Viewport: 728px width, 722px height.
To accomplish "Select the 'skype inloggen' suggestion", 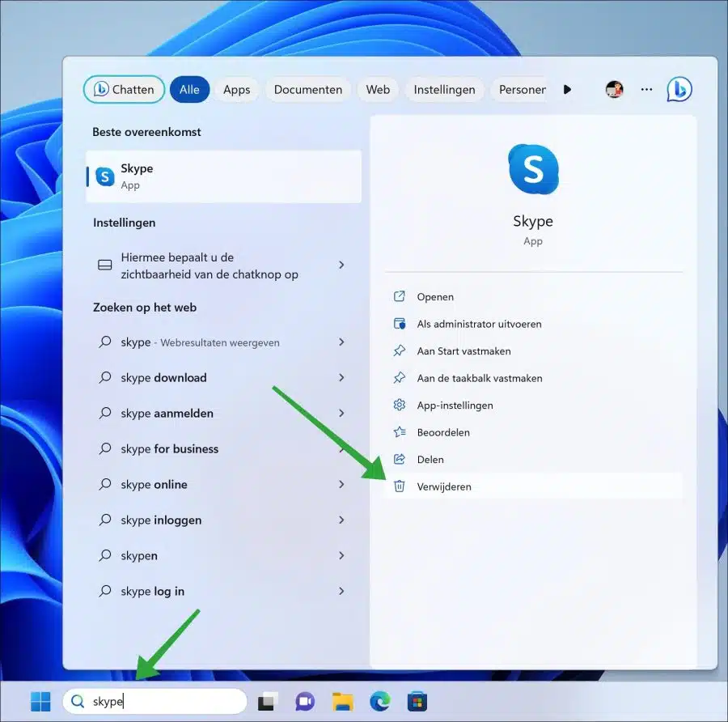I will (x=223, y=520).
